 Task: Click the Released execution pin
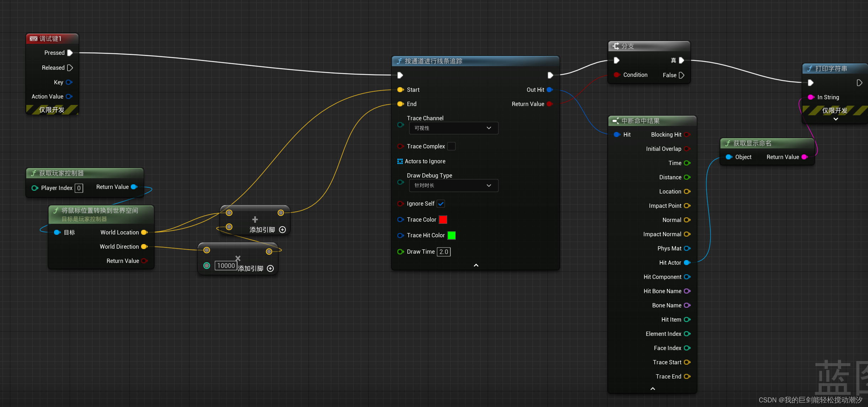[x=70, y=68]
